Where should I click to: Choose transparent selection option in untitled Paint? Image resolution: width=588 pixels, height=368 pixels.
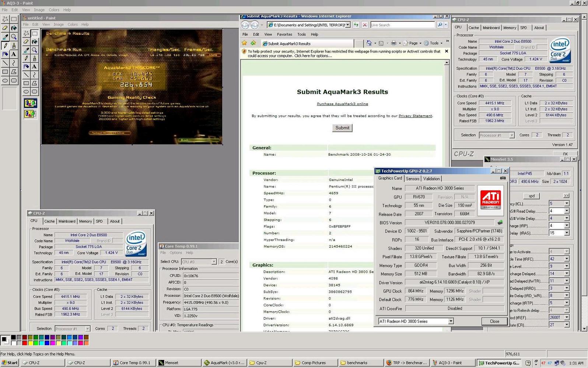click(30, 114)
